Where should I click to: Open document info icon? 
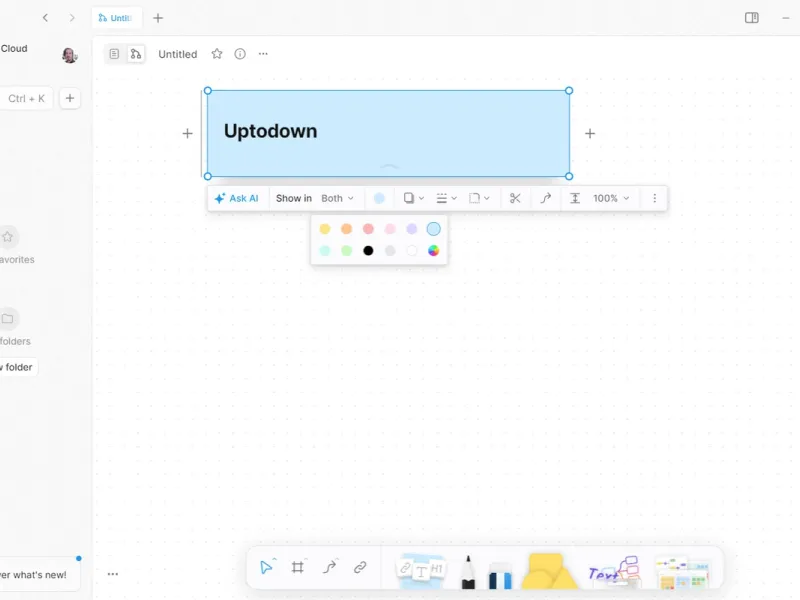(240, 54)
